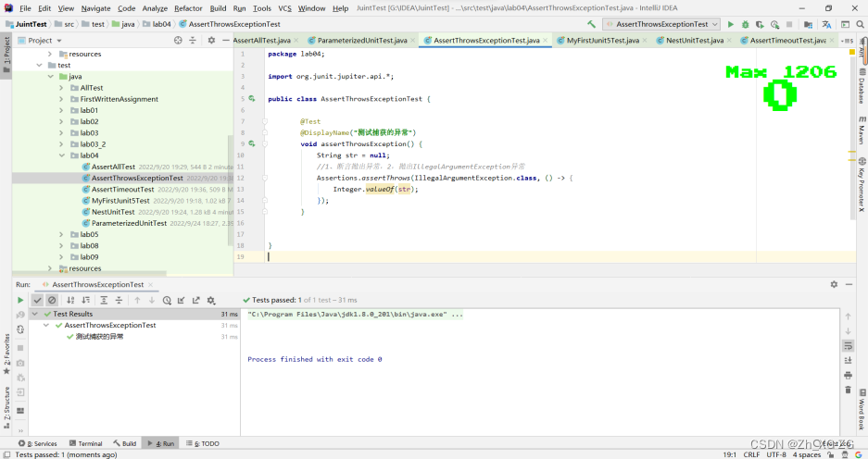
Task: Collapse the java folder under test
Action: click(50, 76)
